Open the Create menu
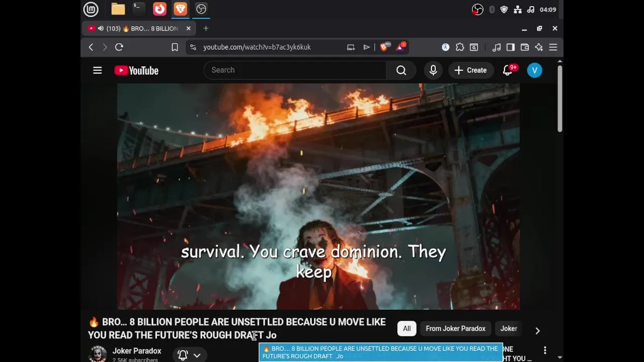Viewport: 644px width, 362px height. [470, 70]
